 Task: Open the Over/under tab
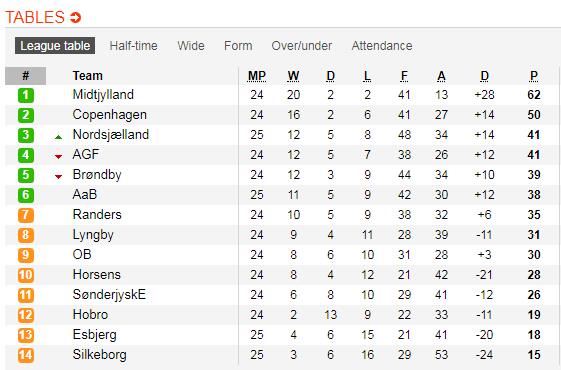point(302,46)
